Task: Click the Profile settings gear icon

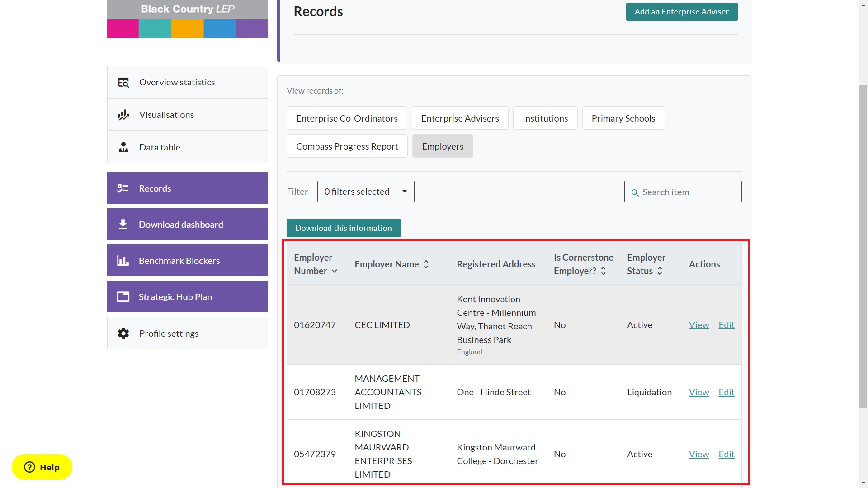Action: pos(123,333)
